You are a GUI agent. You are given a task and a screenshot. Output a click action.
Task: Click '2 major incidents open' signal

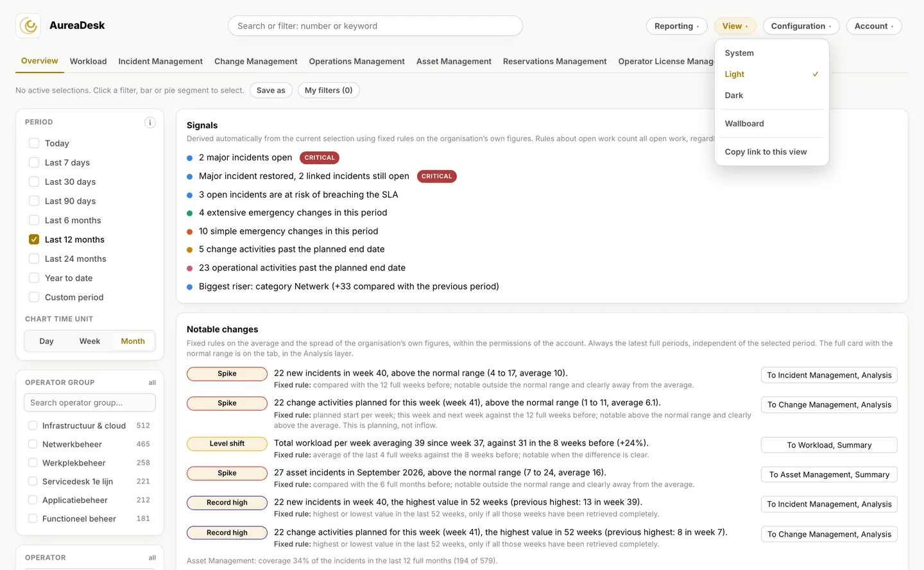[x=245, y=158]
